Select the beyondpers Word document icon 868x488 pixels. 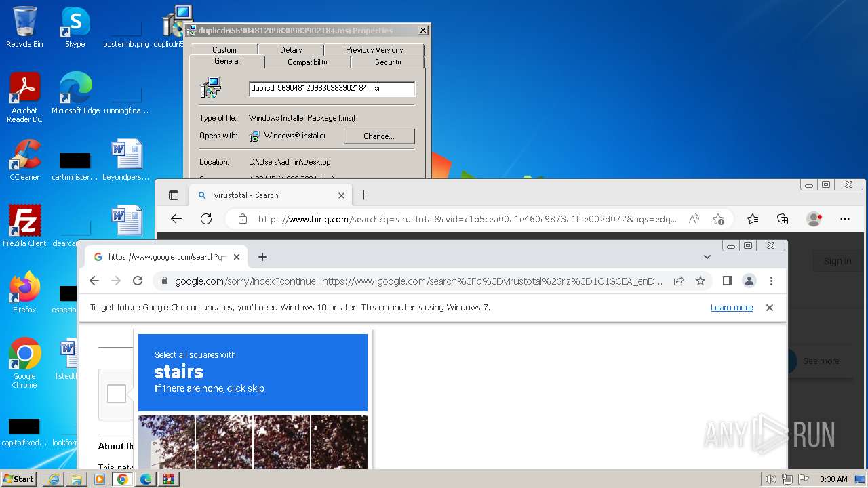pos(126,160)
